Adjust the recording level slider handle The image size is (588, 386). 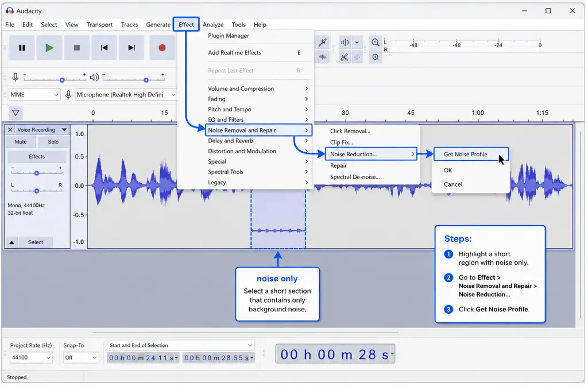[62, 80]
